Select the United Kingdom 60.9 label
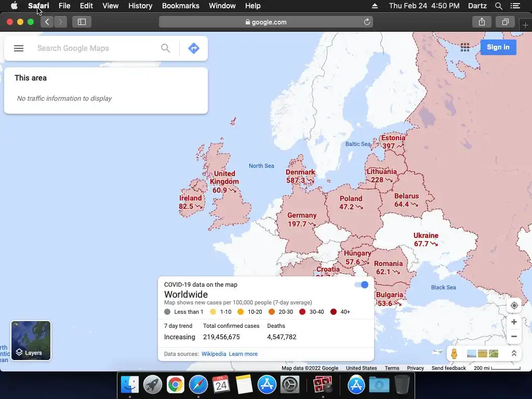Image resolution: width=532 pixels, height=399 pixels. coord(224,182)
